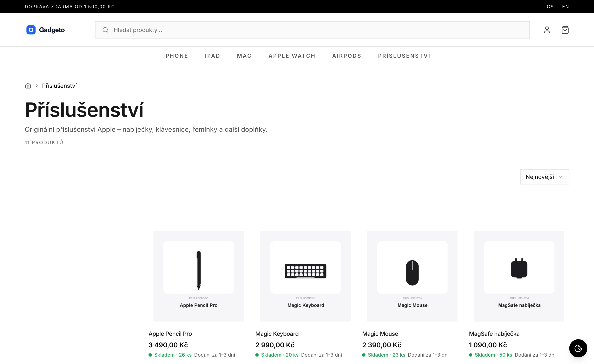594x364 pixels.
Task: Open MagSafe nabíječka product image
Action: (519, 276)
